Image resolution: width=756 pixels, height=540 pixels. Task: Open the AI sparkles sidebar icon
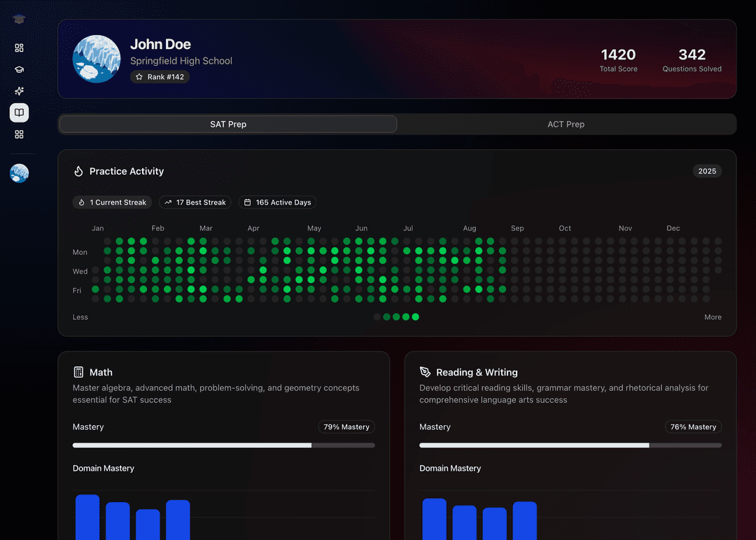click(x=19, y=91)
